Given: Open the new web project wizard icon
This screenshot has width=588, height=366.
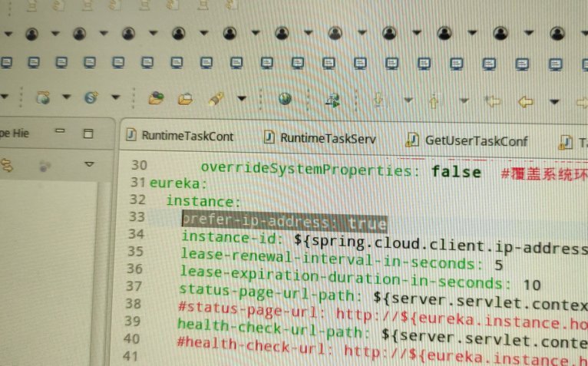Looking at the screenshot, I should [x=43, y=98].
